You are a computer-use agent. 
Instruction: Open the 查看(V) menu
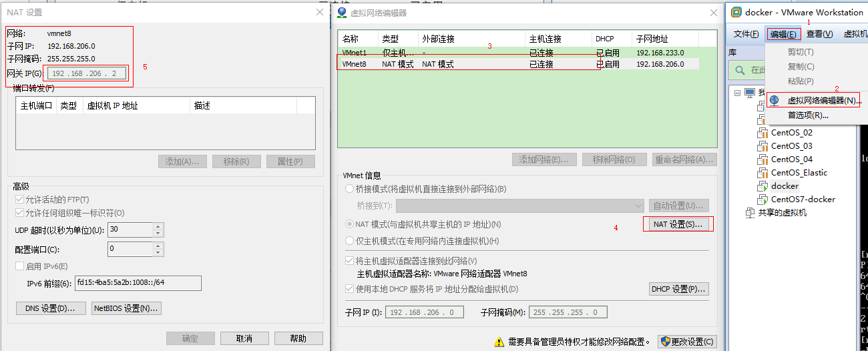[x=819, y=34]
